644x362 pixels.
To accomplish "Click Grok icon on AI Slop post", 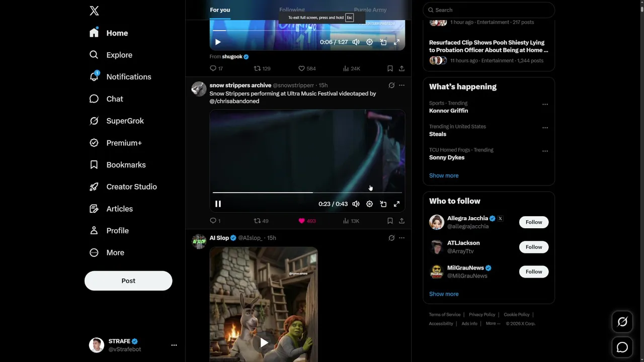I will pos(391,238).
